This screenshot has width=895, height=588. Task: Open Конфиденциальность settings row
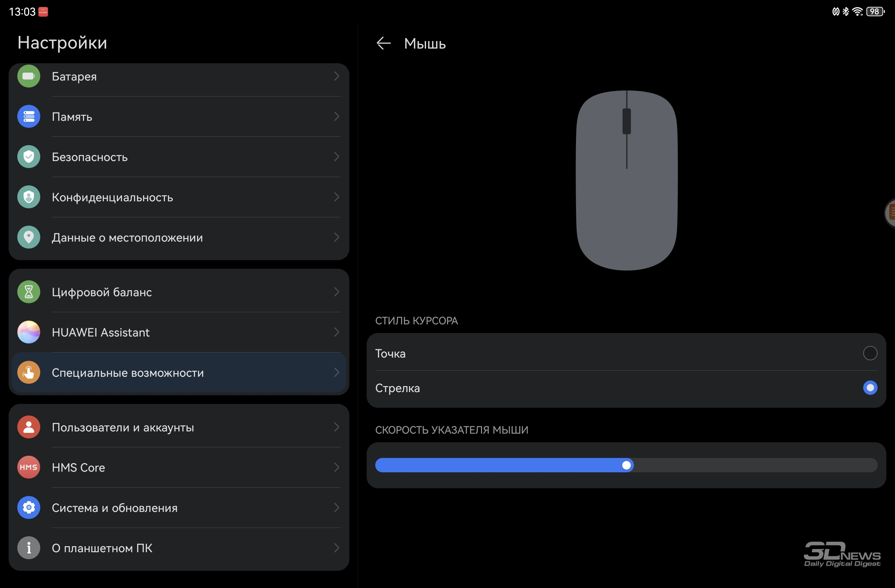[x=179, y=197]
